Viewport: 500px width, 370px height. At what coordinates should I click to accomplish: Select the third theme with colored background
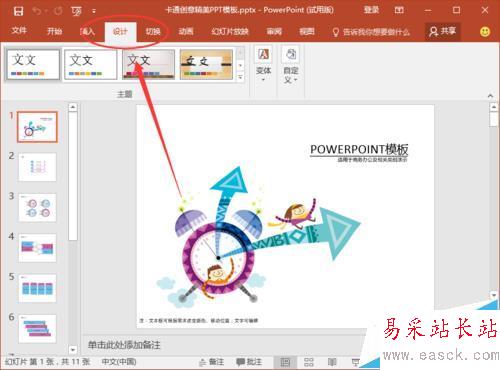click(149, 64)
